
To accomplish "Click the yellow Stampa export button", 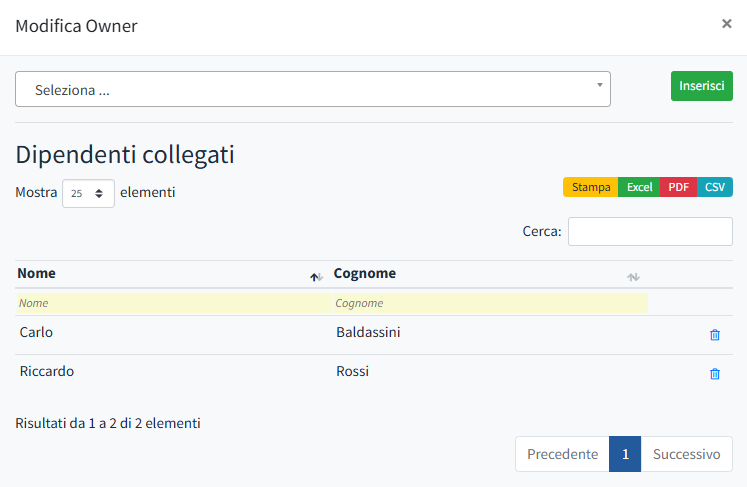I will (591, 187).
